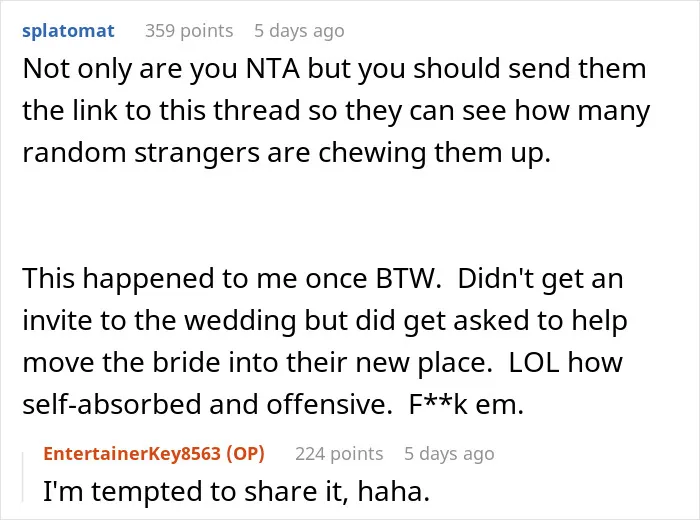Click the word 'NTA' in the comment
The image size is (700, 520).
point(272,69)
